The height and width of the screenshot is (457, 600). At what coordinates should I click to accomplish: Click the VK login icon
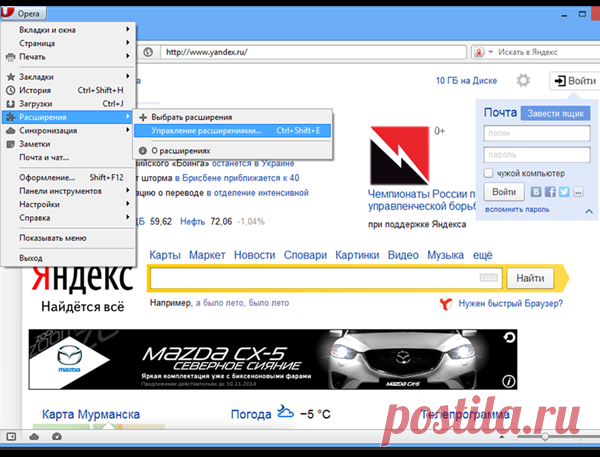coord(536,192)
